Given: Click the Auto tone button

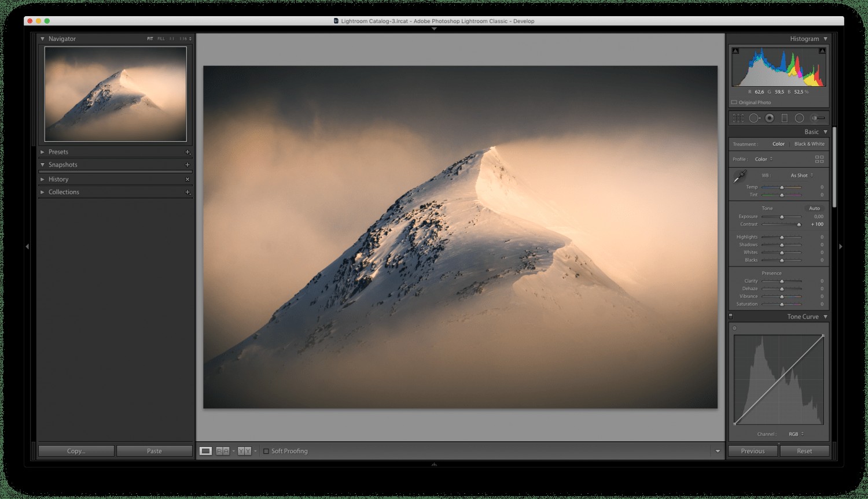Looking at the screenshot, I should [815, 208].
